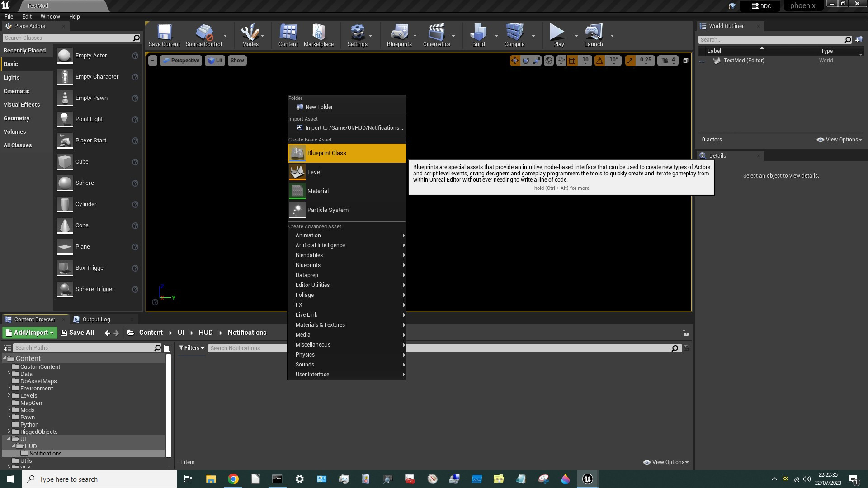Click Launch toolbar icon
Image resolution: width=868 pixels, height=488 pixels.
[x=594, y=35]
